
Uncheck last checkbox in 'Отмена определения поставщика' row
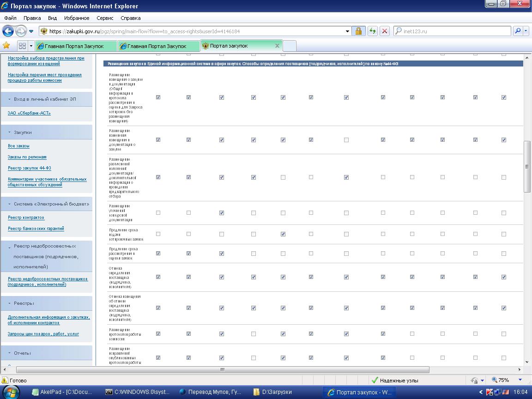point(504,277)
